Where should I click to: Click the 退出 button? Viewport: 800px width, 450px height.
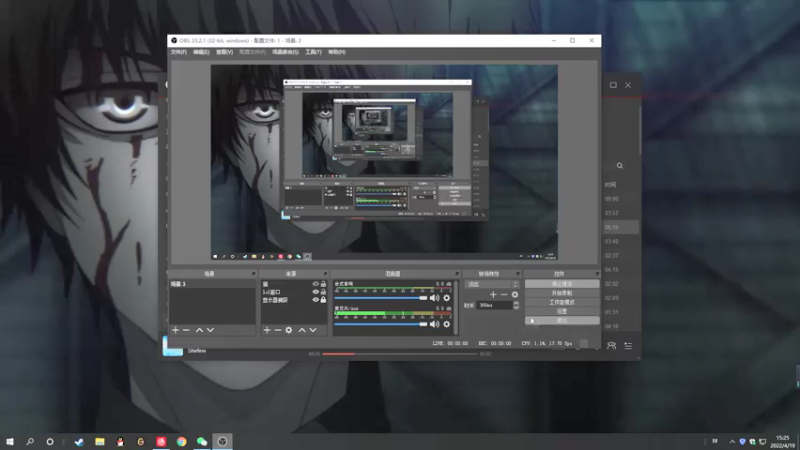click(x=562, y=320)
